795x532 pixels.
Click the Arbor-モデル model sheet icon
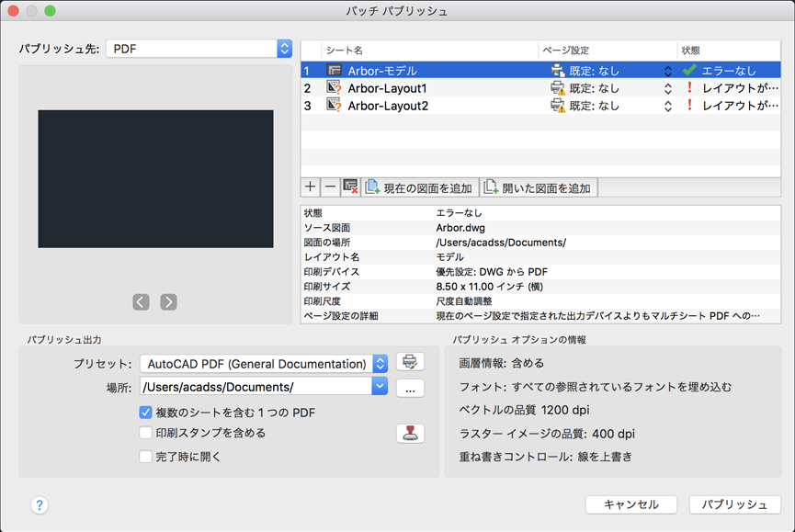(335, 70)
